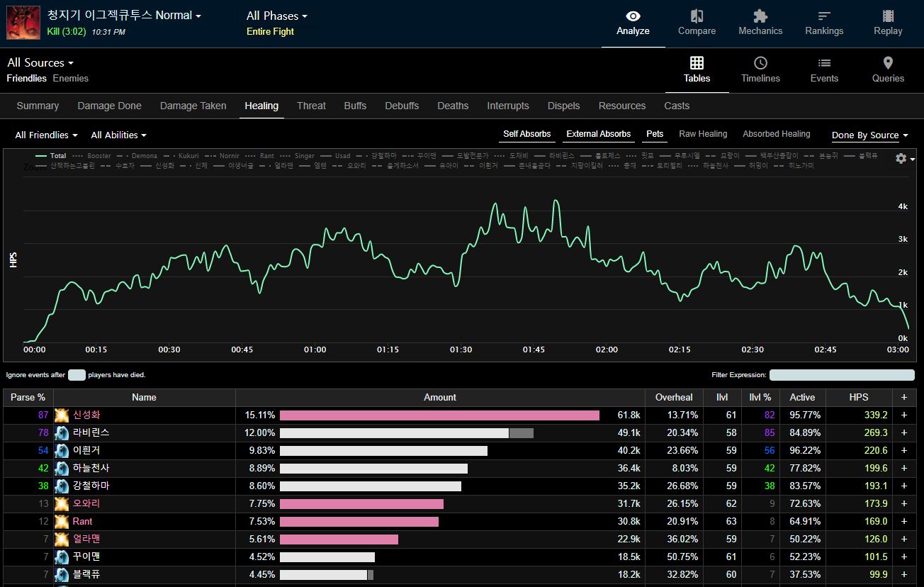Open the chart settings gear

coord(901,159)
